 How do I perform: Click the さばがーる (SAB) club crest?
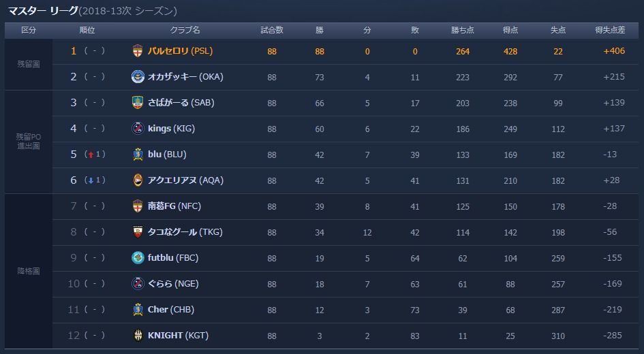tap(138, 103)
